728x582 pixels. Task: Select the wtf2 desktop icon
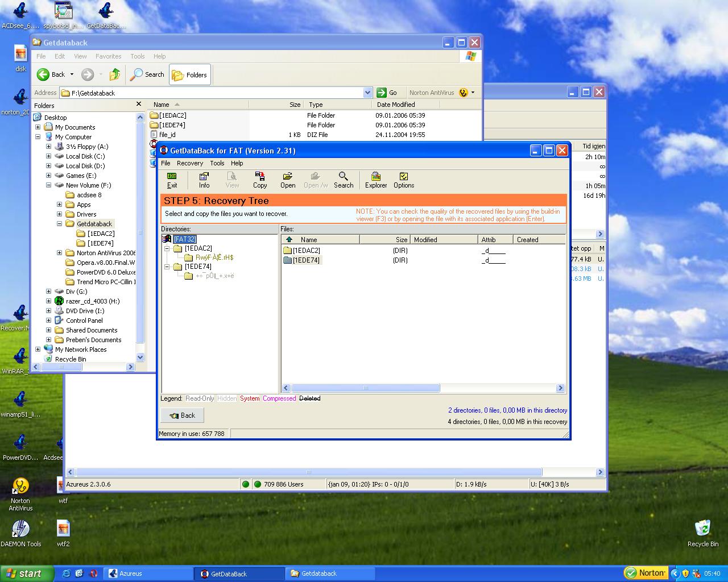(63, 534)
